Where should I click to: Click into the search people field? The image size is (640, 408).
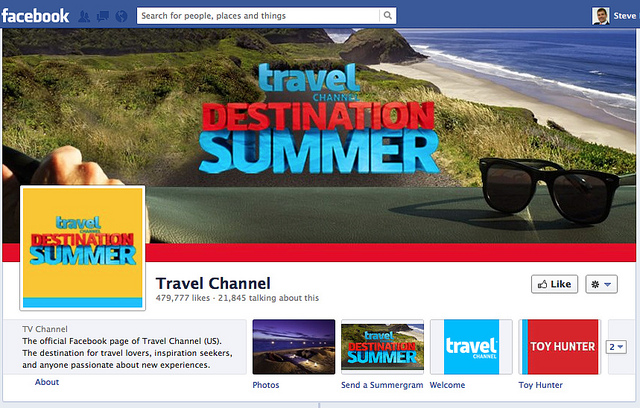click(258, 16)
